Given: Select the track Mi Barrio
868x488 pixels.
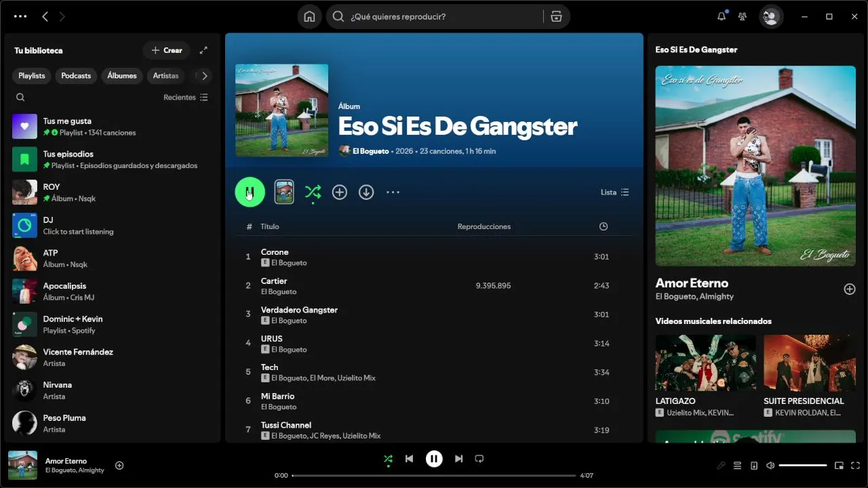Looking at the screenshot, I should [x=434, y=401].
